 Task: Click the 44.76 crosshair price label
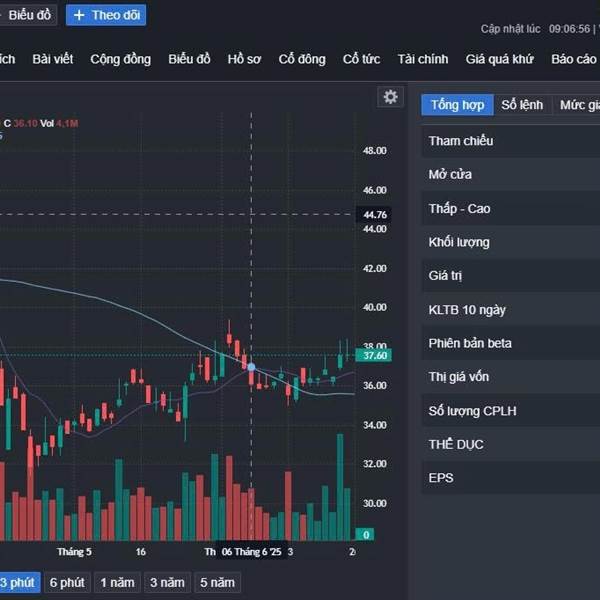tap(373, 215)
